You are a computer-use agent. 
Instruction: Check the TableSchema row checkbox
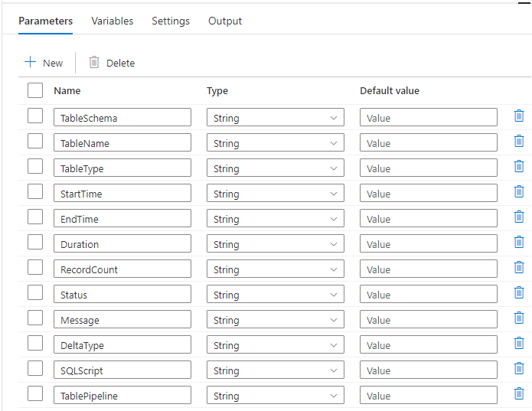[35, 116]
